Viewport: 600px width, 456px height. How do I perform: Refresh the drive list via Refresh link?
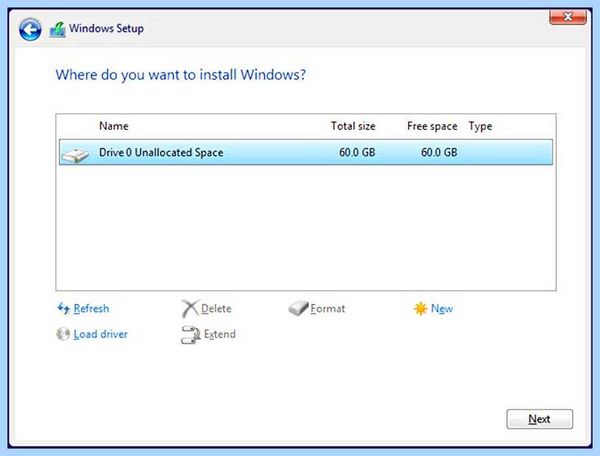pyautogui.click(x=91, y=308)
